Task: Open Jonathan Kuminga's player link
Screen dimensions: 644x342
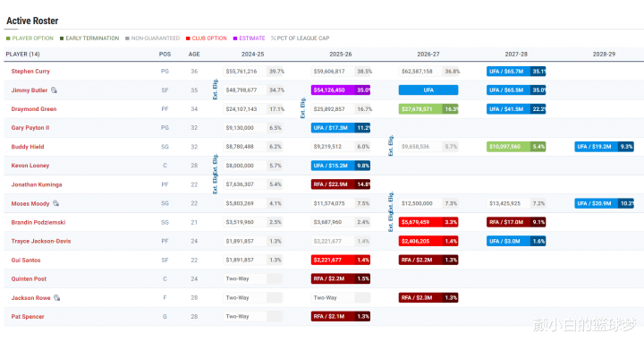Action: tap(37, 184)
